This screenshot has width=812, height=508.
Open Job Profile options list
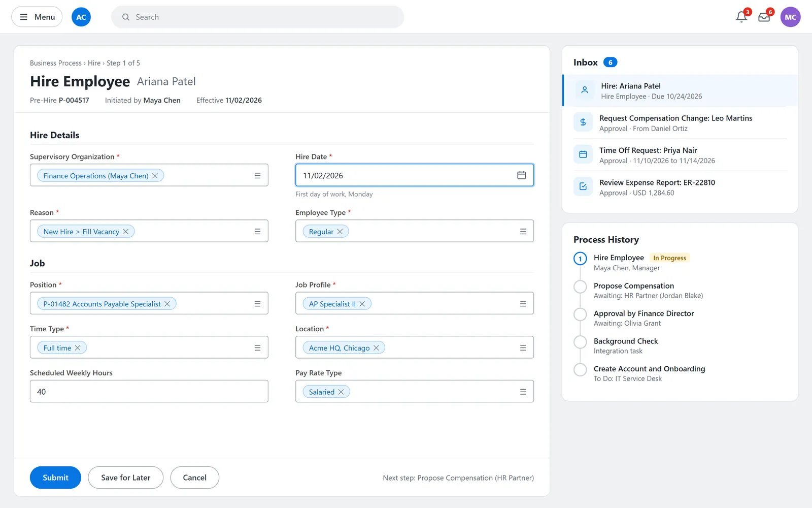point(523,304)
